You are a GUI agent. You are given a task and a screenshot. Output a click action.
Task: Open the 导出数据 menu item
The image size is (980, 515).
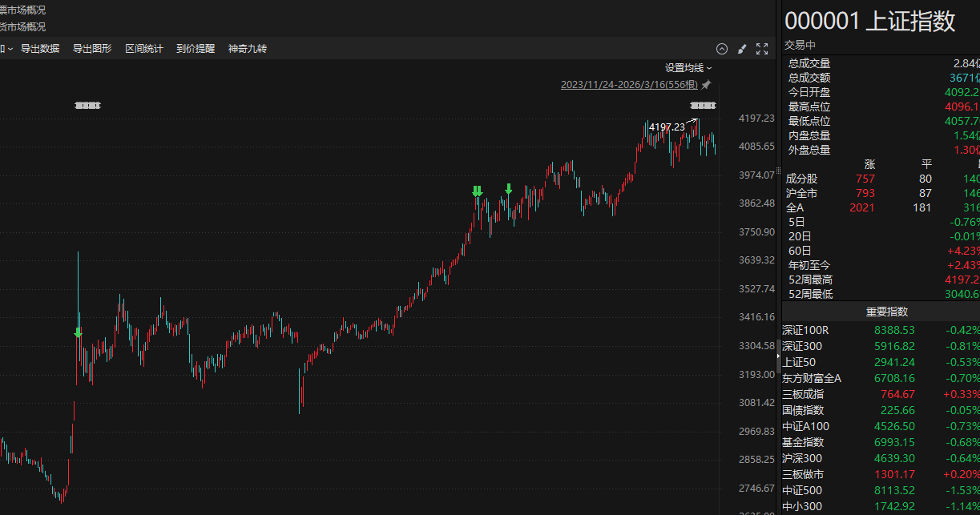[40, 49]
